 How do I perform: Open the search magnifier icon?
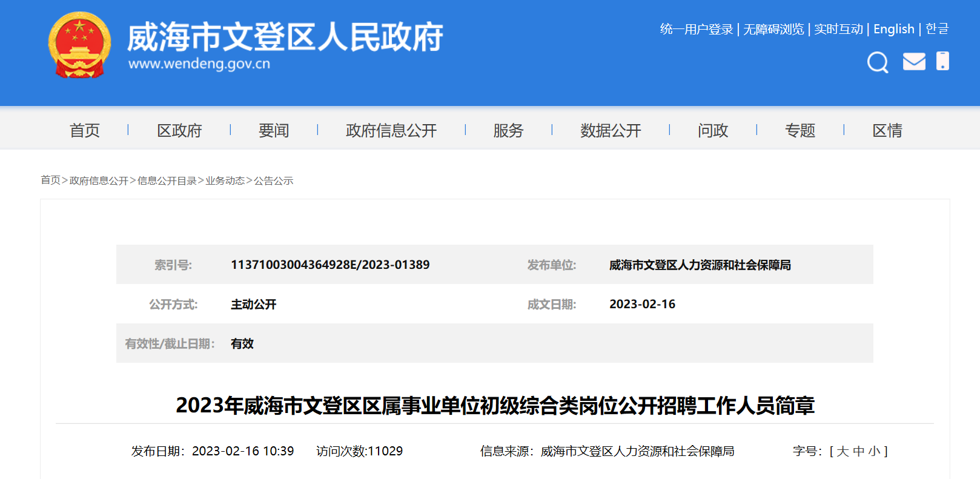877,62
